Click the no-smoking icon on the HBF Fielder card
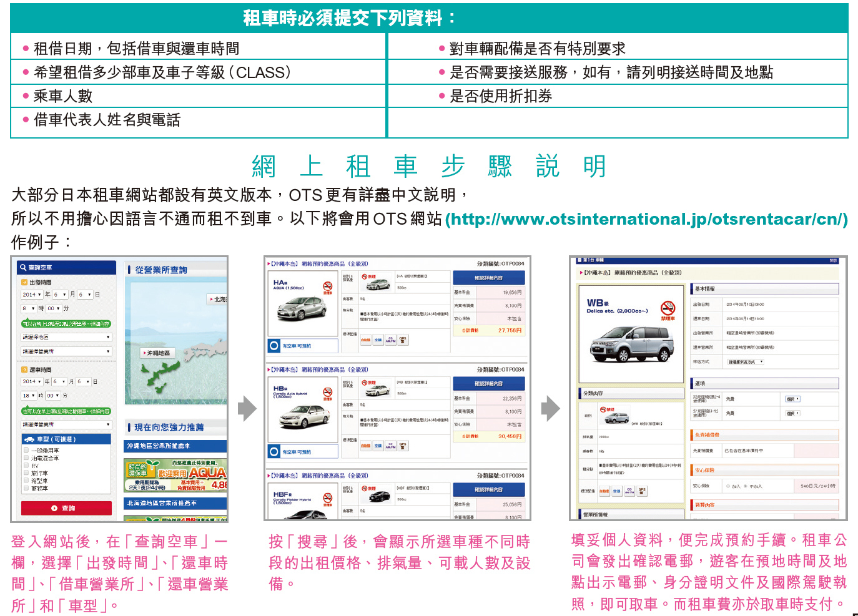 [x=327, y=498]
